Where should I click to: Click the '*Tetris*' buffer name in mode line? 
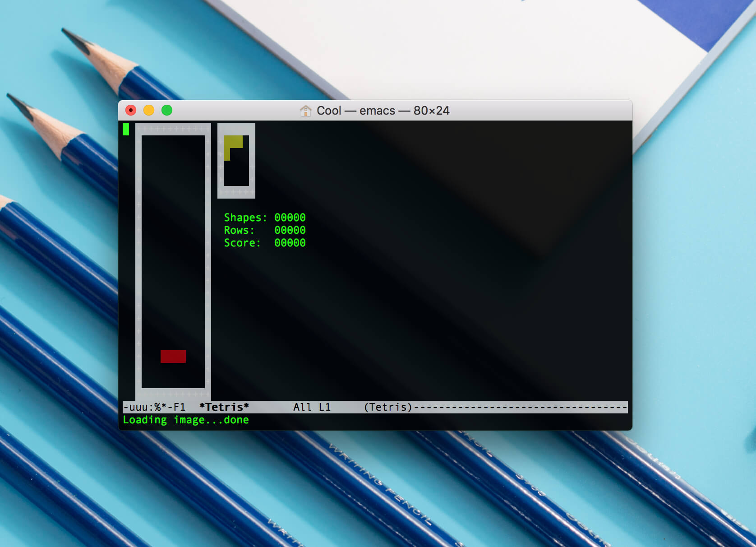pyautogui.click(x=224, y=407)
